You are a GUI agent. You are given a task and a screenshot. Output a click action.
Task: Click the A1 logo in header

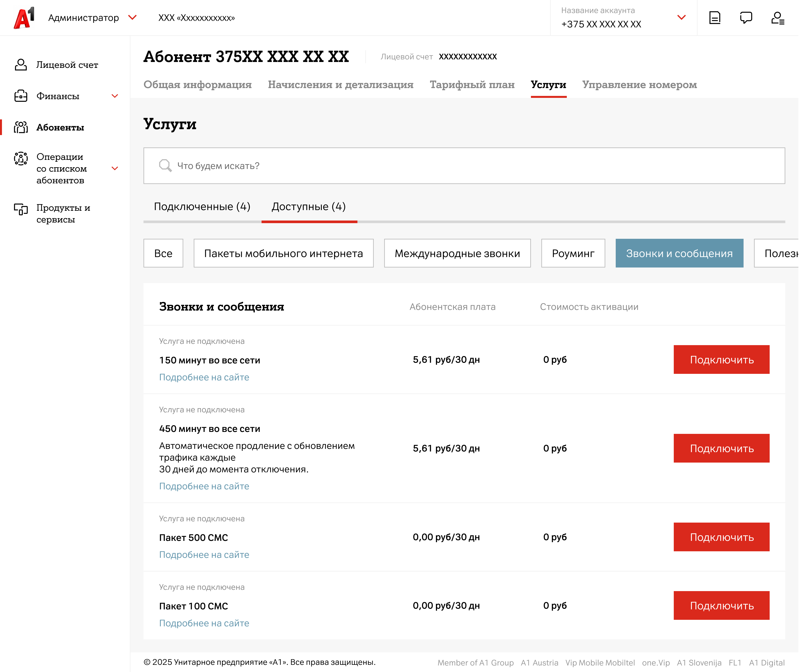click(x=24, y=18)
